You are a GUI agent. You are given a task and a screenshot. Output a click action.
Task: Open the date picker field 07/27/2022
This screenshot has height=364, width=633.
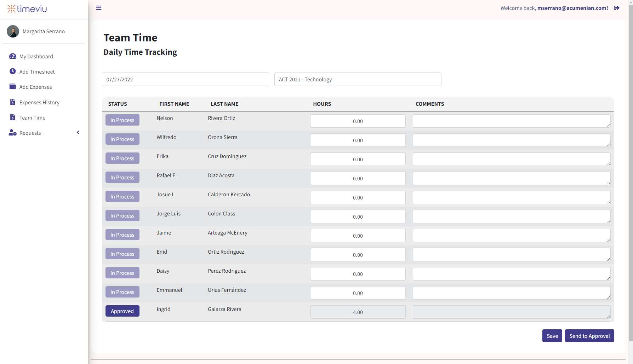[x=185, y=79]
